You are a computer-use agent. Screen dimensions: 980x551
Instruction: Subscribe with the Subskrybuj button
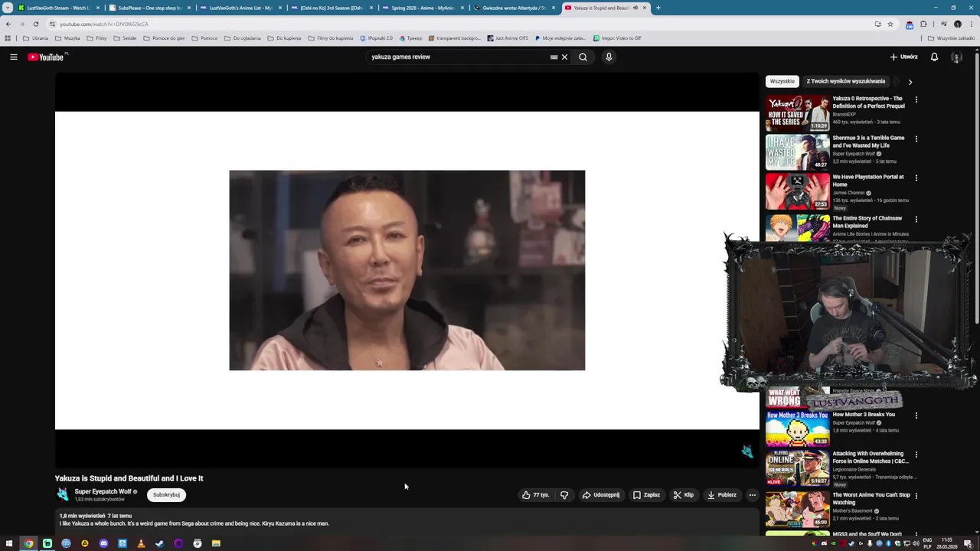coord(166,494)
